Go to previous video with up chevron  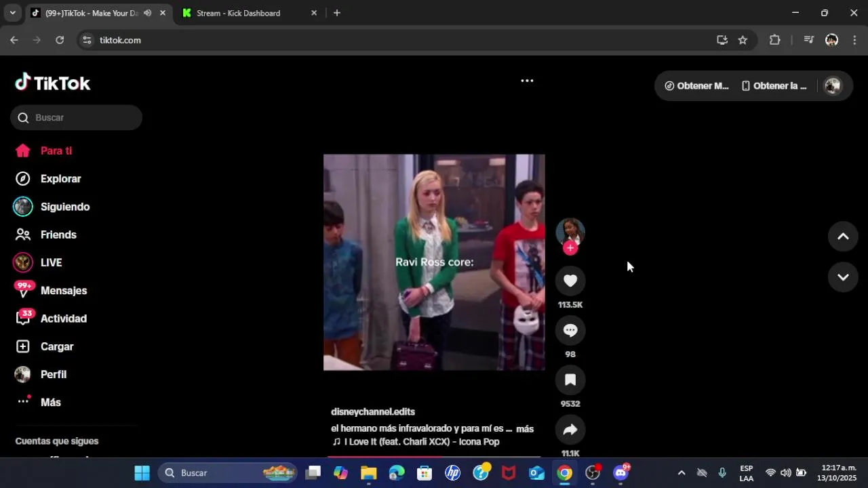843,236
